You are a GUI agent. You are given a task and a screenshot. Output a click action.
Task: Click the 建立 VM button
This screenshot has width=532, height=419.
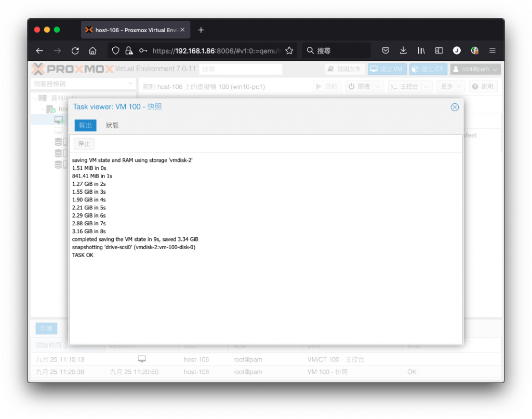pos(387,69)
